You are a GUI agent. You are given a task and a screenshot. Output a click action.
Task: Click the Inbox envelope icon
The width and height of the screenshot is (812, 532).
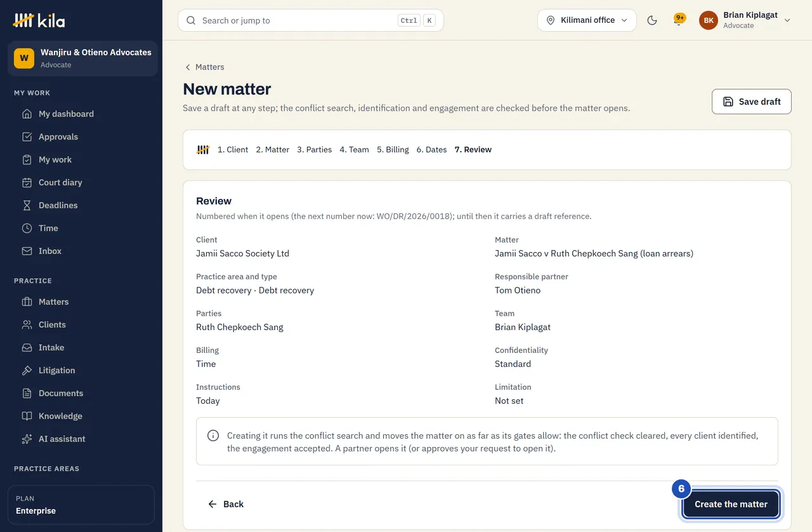pos(27,251)
